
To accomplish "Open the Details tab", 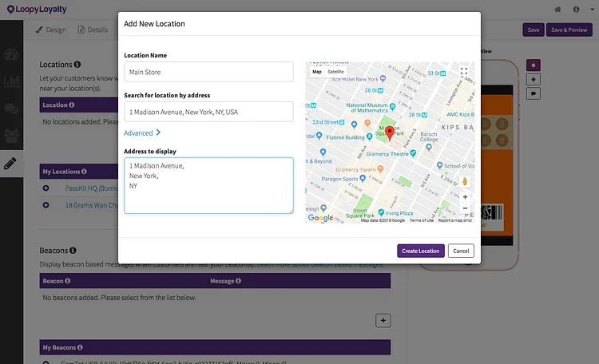I will [93, 30].
